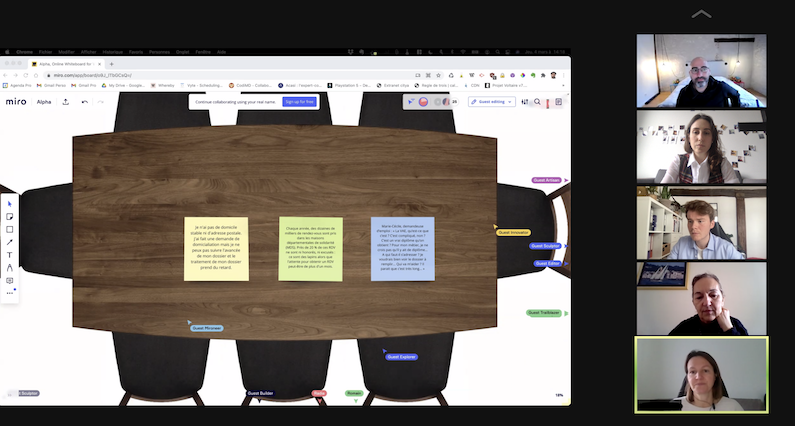The width and height of the screenshot is (795, 426).
Task: Select the pen drawing tool
Action: click(10, 267)
